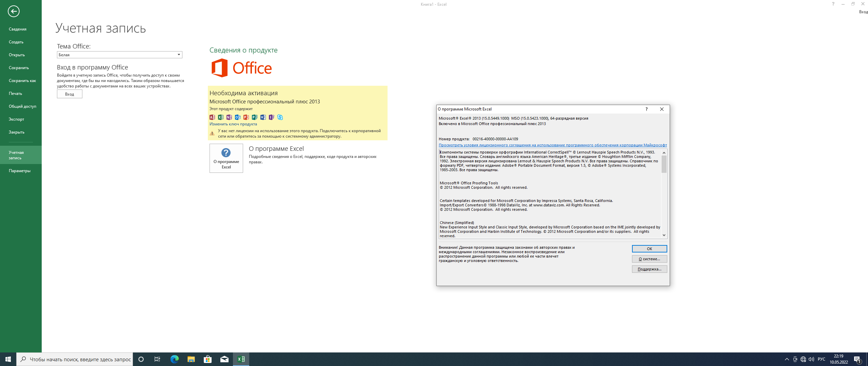Open the Создать tab
Viewport: 868px width, 366px height.
click(21, 42)
